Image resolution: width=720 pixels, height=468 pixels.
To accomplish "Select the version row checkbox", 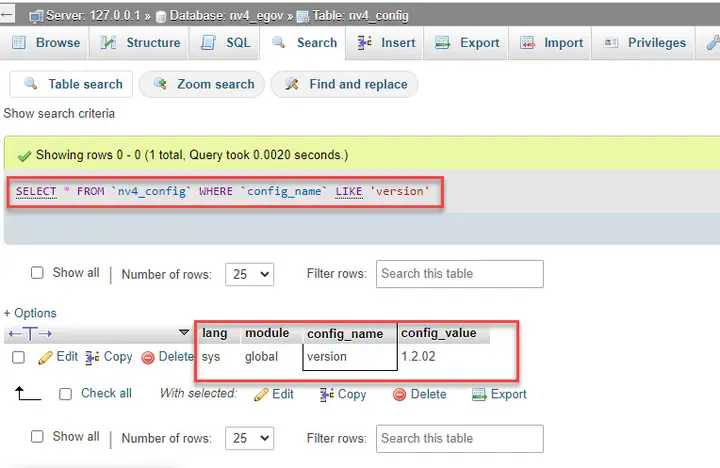I will tap(18, 357).
